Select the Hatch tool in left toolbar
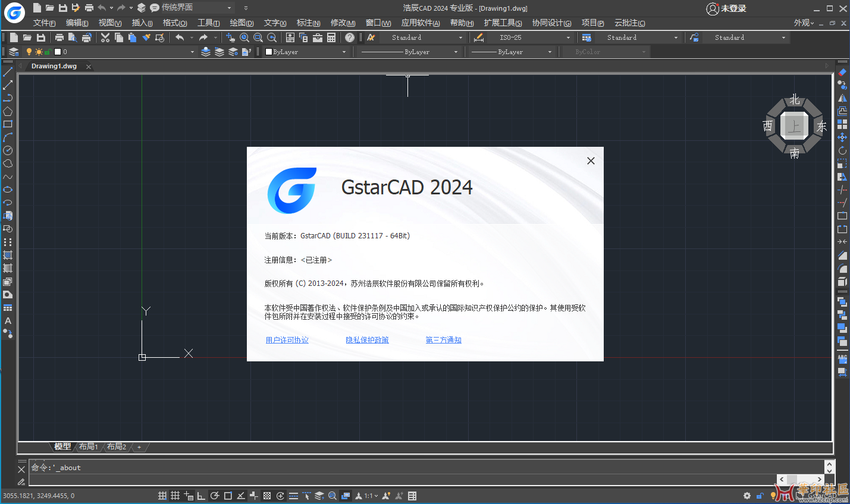The height and width of the screenshot is (504, 850). coord(8,255)
